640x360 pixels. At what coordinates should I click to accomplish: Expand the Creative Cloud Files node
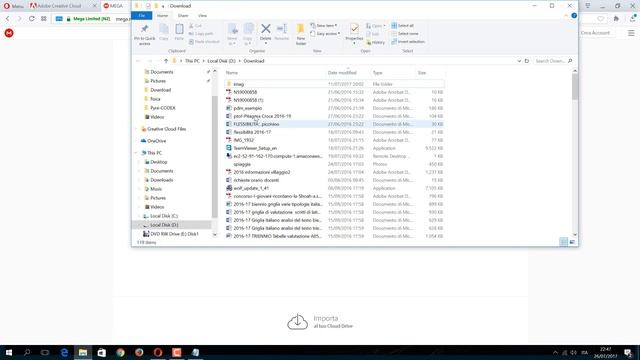click(x=136, y=129)
